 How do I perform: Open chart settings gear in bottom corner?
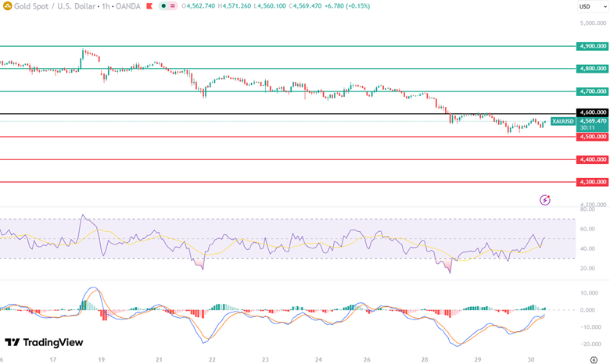click(x=594, y=359)
